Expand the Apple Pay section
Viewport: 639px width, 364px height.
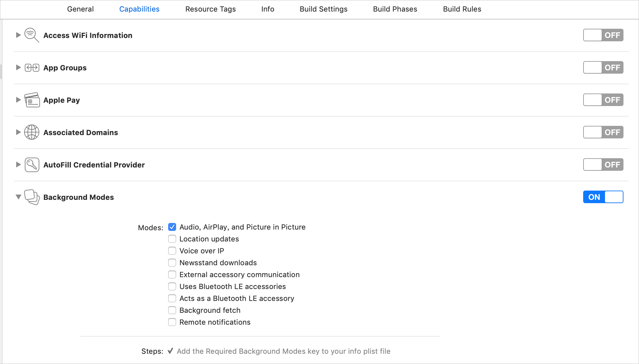19,100
